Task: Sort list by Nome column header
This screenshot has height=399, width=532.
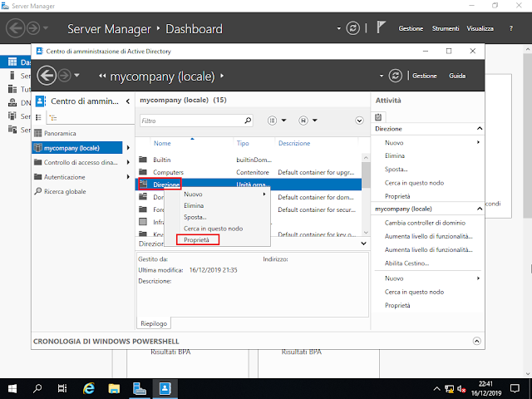Action: [x=162, y=143]
